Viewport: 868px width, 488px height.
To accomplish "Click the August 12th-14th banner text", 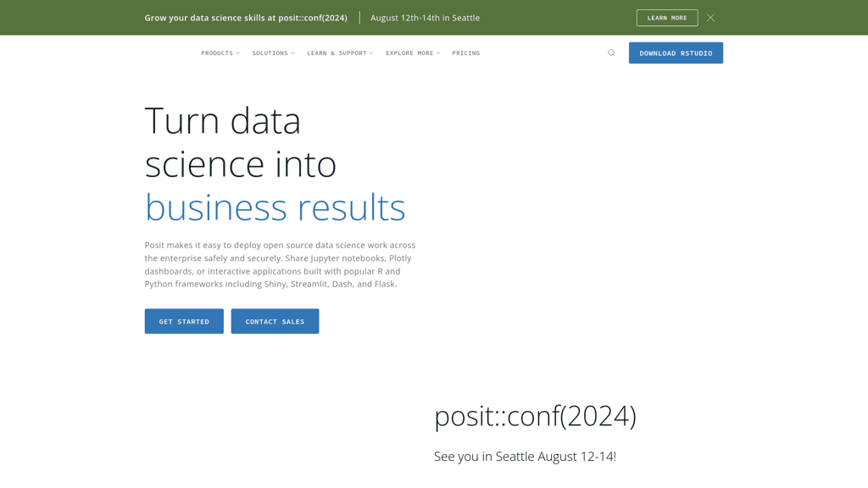I will [425, 17].
